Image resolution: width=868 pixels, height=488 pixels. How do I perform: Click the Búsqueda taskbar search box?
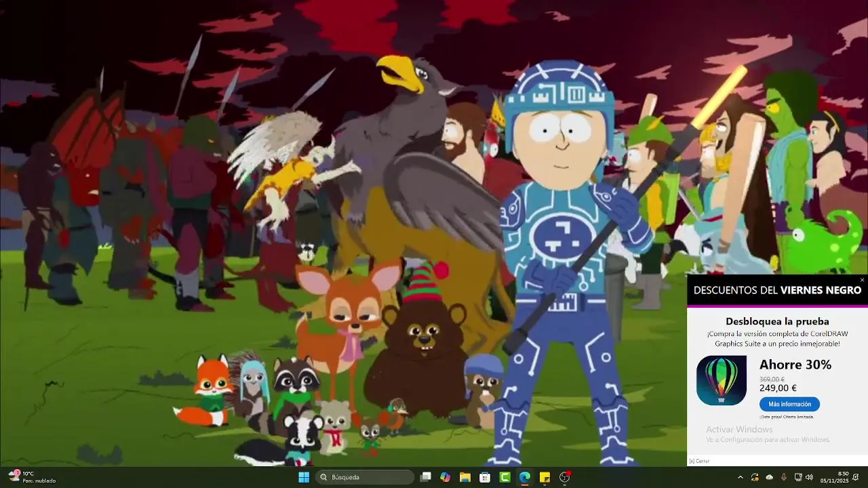tap(366, 477)
